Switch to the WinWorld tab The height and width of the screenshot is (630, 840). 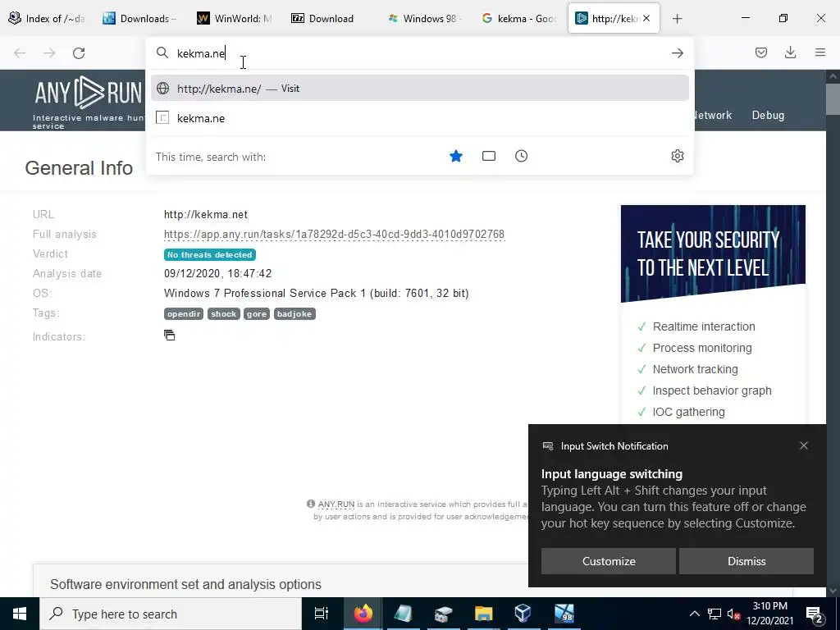(235, 18)
